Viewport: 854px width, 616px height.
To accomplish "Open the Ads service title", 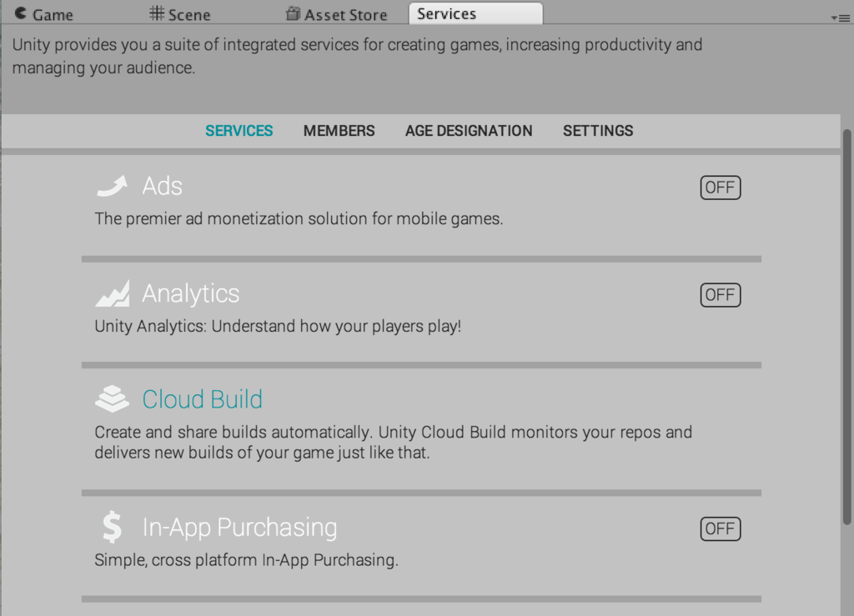I will point(163,186).
